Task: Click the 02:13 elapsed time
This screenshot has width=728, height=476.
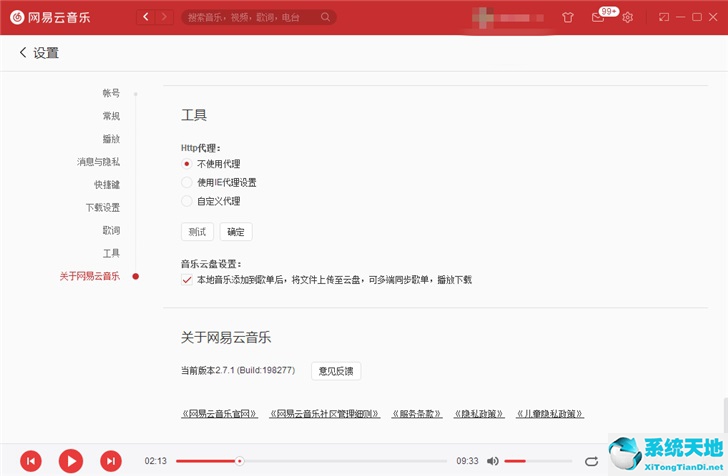Action: pos(156,461)
